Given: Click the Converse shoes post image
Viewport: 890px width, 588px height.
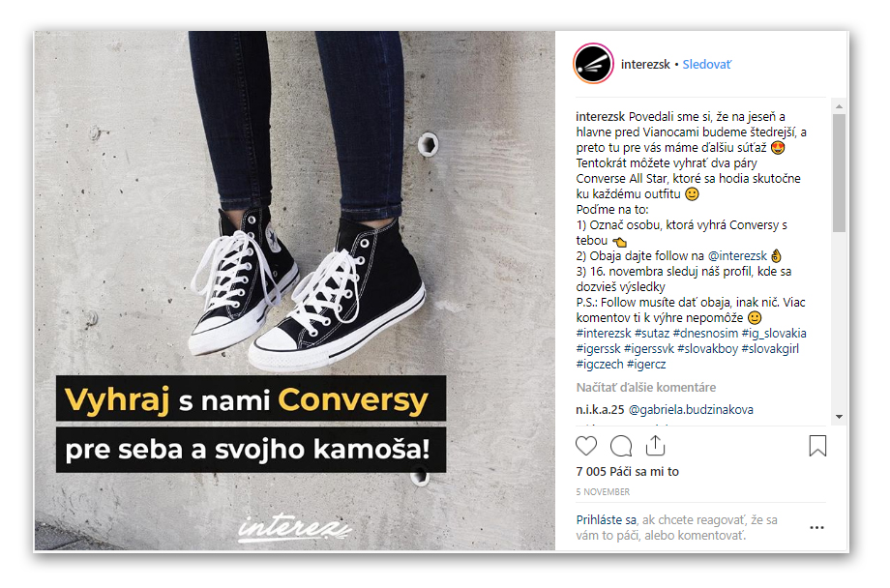Looking at the screenshot, I should point(295,290).
